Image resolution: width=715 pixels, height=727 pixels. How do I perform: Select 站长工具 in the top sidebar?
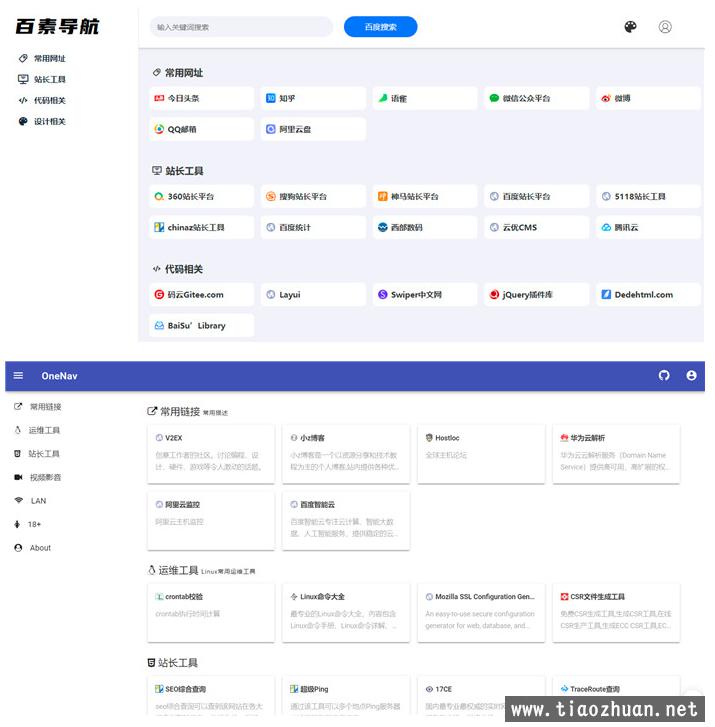pos(42,79)
